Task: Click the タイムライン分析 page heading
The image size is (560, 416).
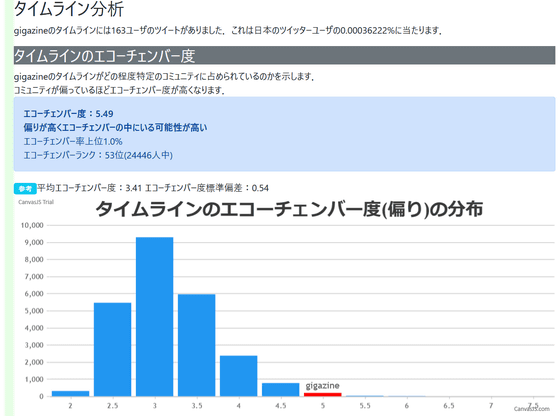Action: pyautogui.click(x=69, y=9)
